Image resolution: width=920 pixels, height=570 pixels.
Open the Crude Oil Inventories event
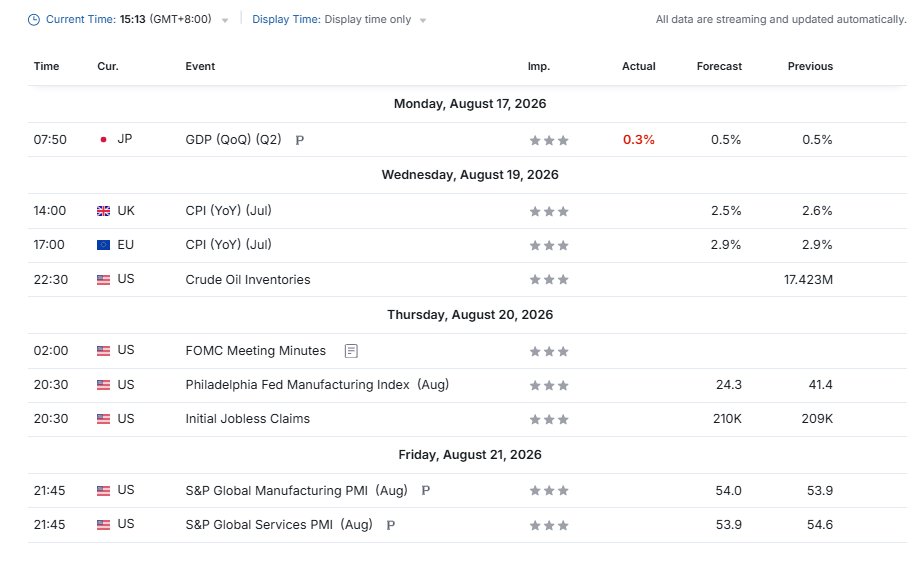[248, 280]
